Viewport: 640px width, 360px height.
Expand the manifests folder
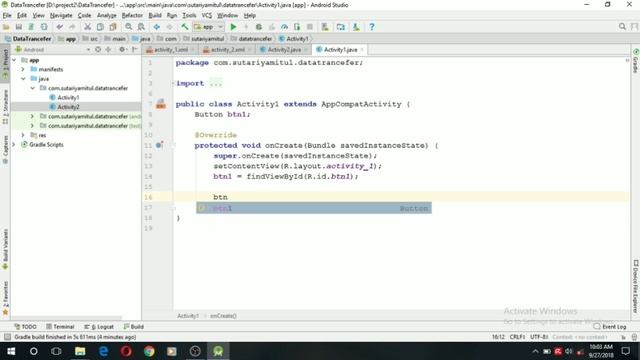pyautogui.click(x=23, y=69)
